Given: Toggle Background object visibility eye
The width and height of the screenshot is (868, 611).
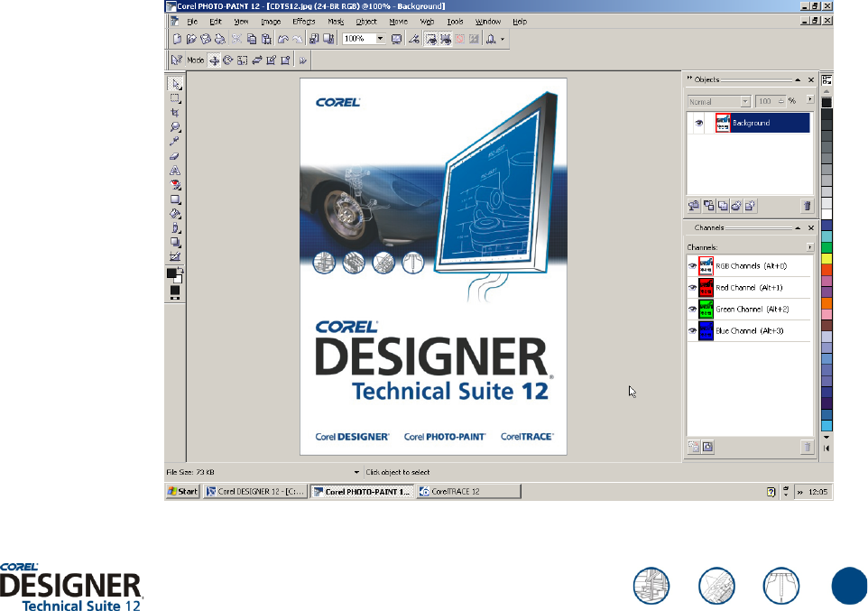Looking at the screenshot, I should pos(698,123).
